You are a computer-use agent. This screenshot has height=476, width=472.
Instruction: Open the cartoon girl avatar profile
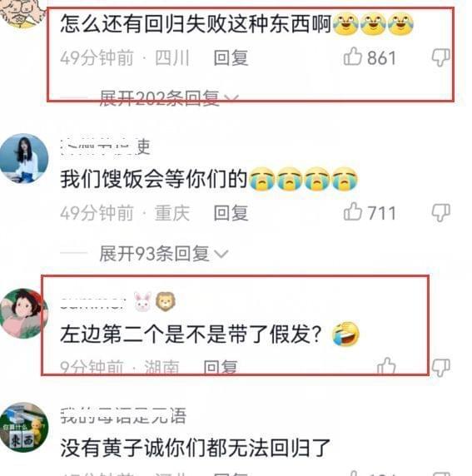click(x=23, y=313)
